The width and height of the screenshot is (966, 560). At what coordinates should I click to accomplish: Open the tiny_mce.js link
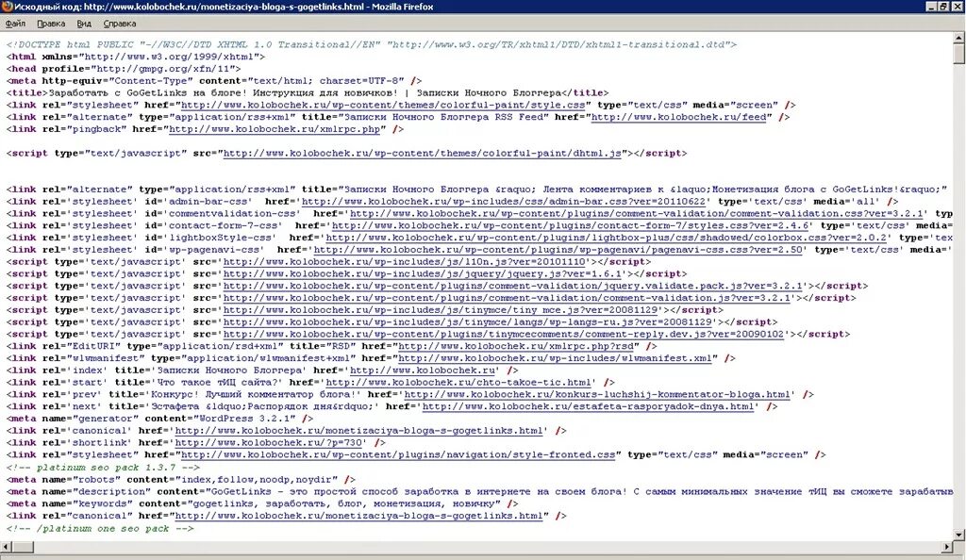(x=441, y=310)
